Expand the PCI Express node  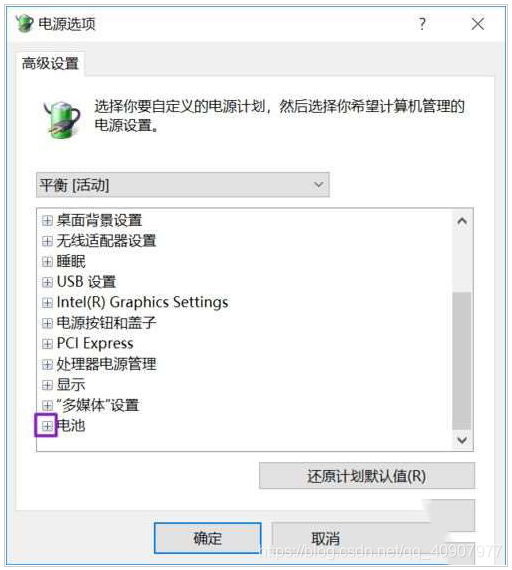(47, 344)
